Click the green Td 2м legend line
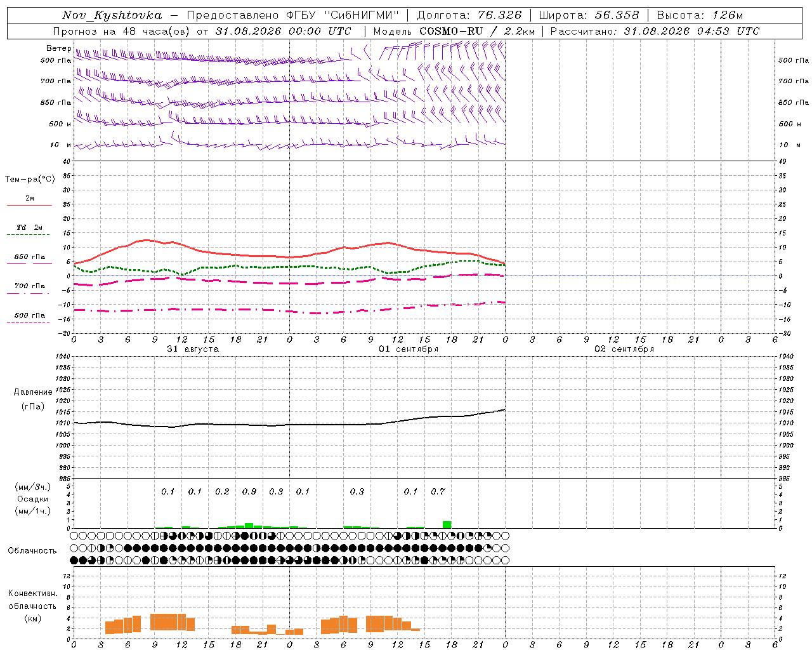Viewport: 812px width, 650px height. tap(28, 234)
